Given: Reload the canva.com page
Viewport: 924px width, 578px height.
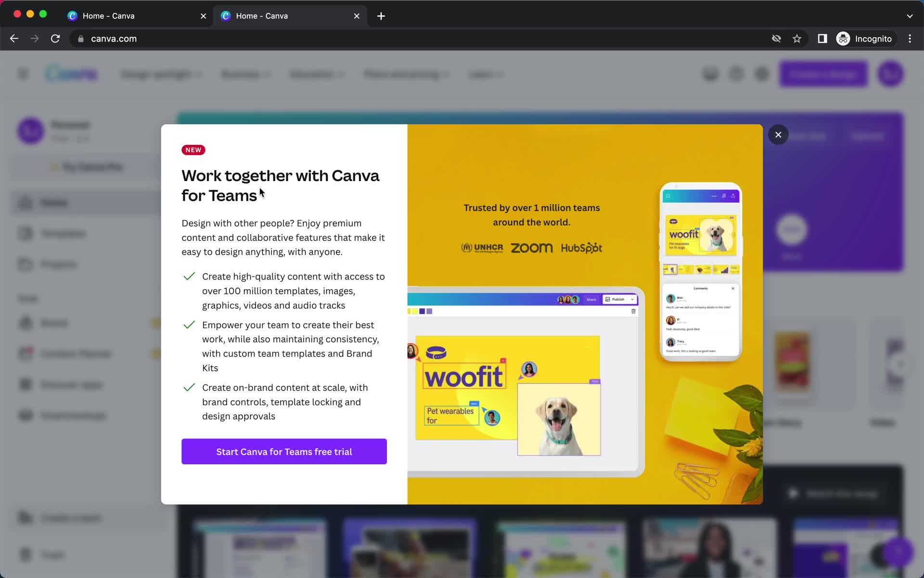Looking at the screenshot, I should (x=55, y=39).
